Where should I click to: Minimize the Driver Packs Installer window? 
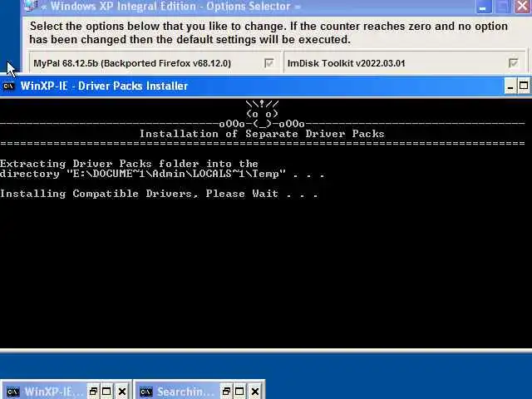coord(510,86)
